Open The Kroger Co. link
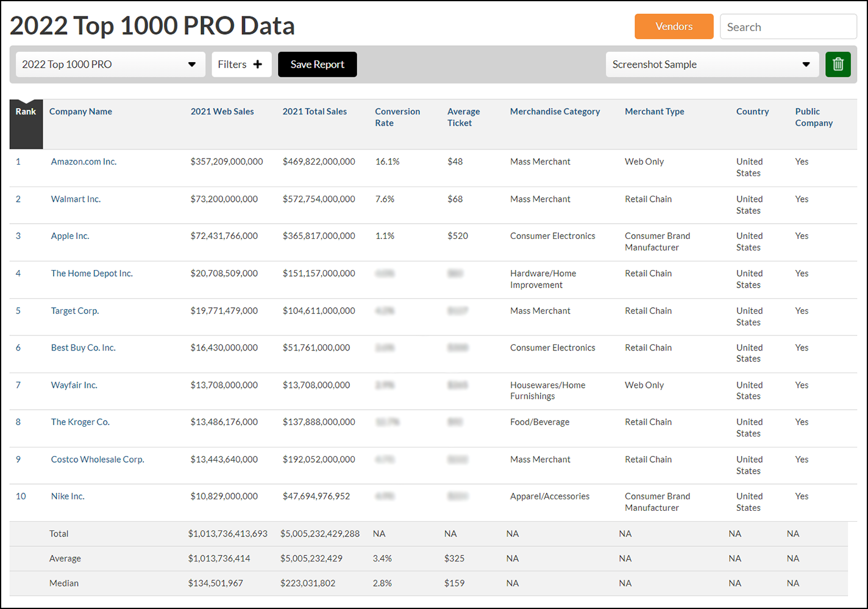The height and width of the screenshot is (609, 868). [80, 422]
